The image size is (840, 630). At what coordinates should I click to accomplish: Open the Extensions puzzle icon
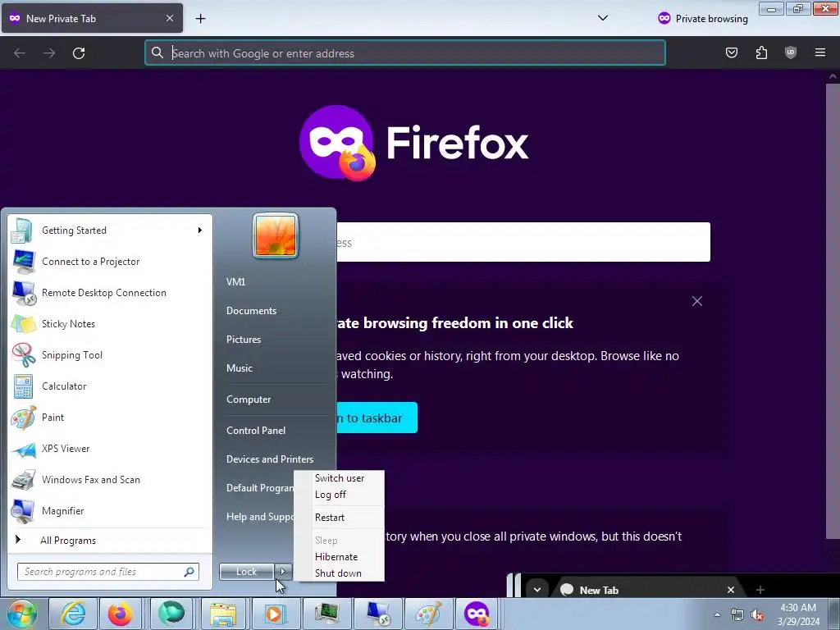761,52
